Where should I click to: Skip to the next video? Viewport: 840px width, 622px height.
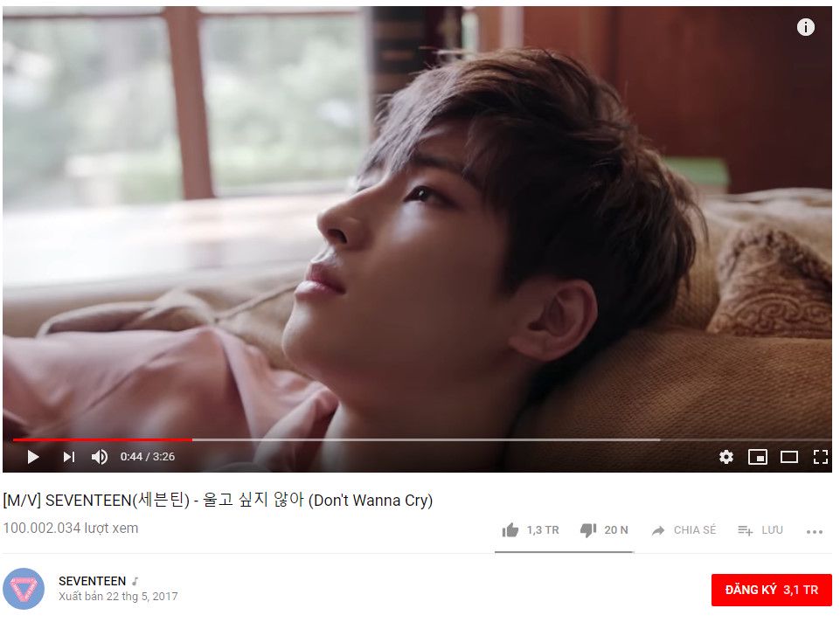click(68, 457)
